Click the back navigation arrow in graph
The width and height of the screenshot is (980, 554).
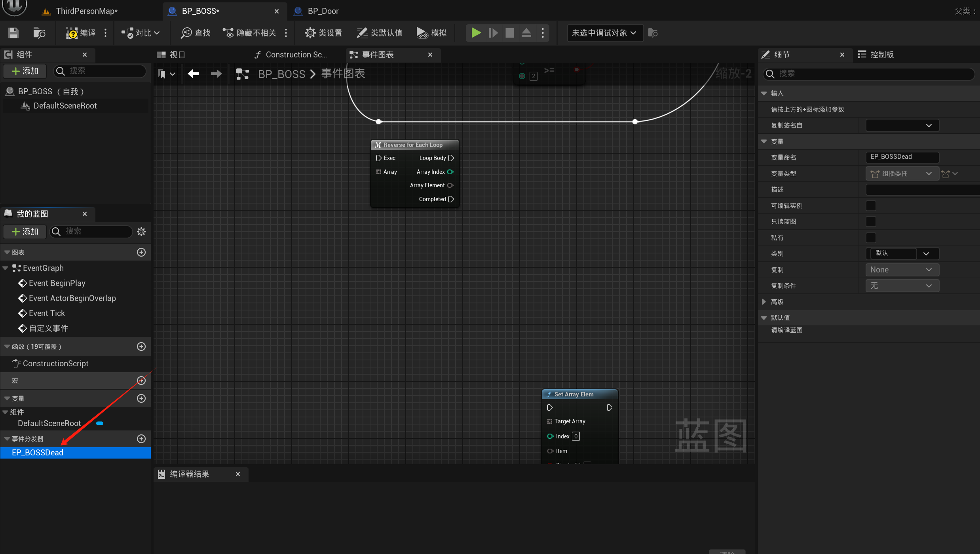(x=193, y=74)
